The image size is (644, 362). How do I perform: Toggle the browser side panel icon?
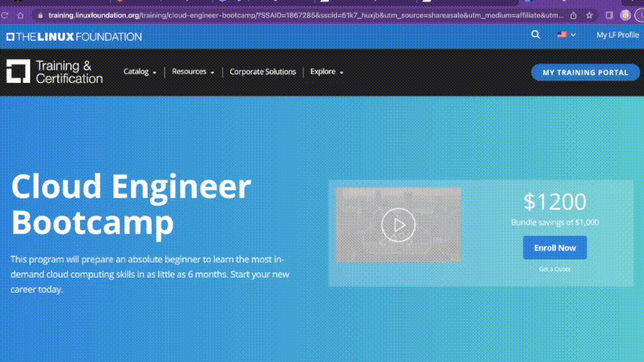click(609, 16)
